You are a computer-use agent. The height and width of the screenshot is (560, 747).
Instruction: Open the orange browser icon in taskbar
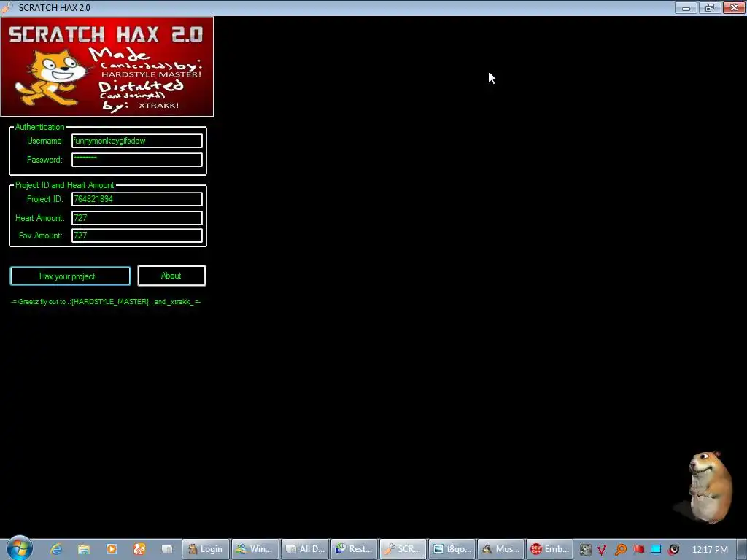coord(139,549)
